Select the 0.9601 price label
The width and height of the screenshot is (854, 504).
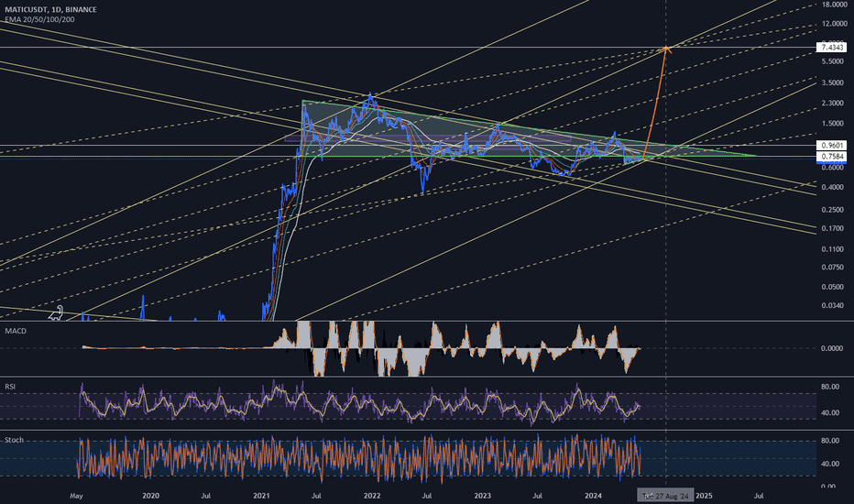[832, 146]
